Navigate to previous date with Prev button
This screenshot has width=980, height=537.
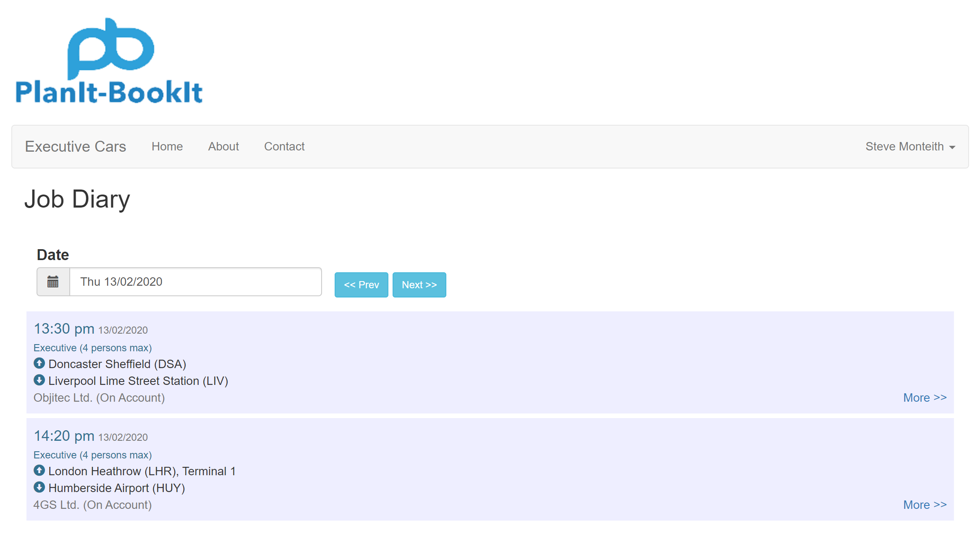pos(362,284)
